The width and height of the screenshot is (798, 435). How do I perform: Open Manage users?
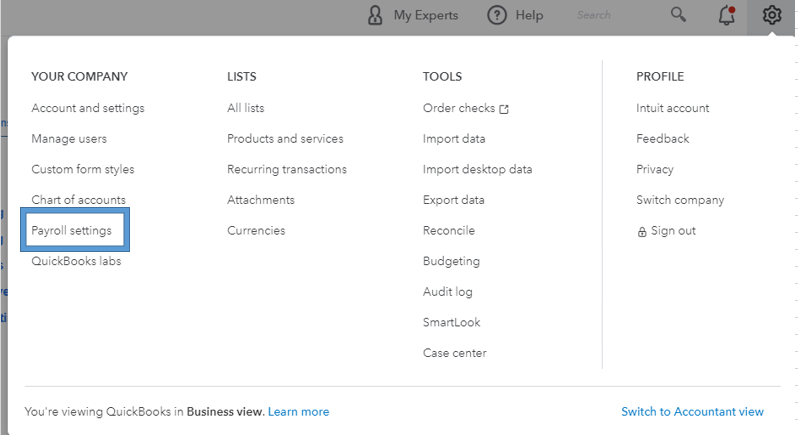69,139
